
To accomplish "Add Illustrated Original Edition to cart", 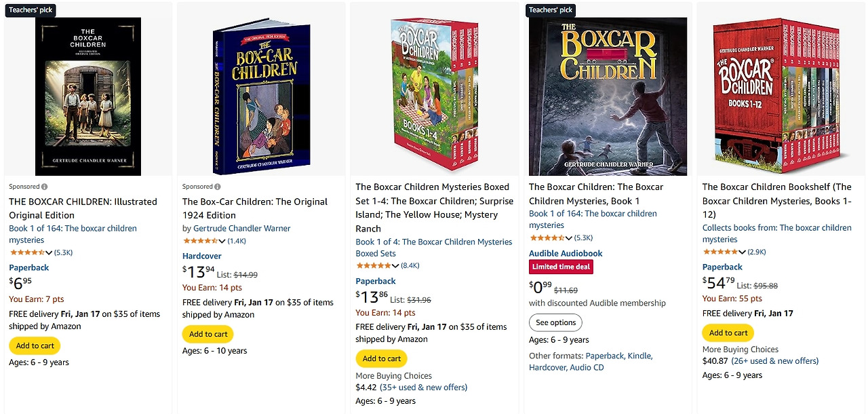I will click(x=35, y=345).
